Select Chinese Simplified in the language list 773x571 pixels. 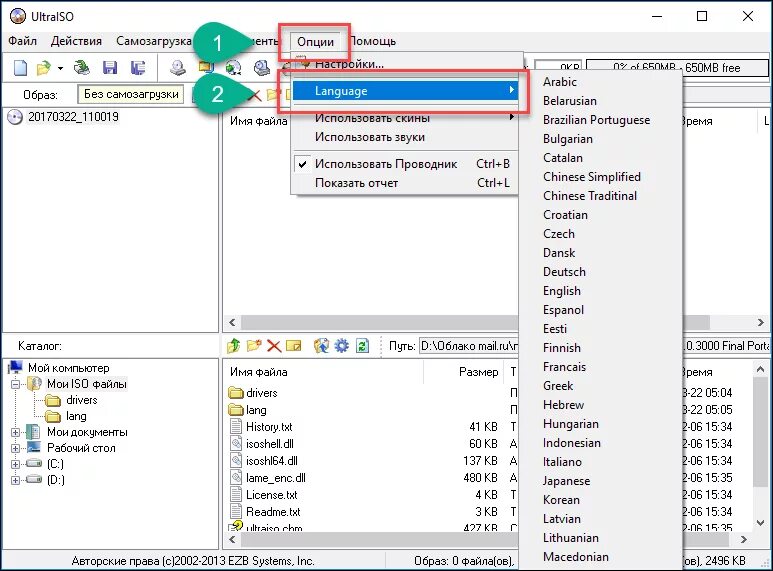point(592,177)
